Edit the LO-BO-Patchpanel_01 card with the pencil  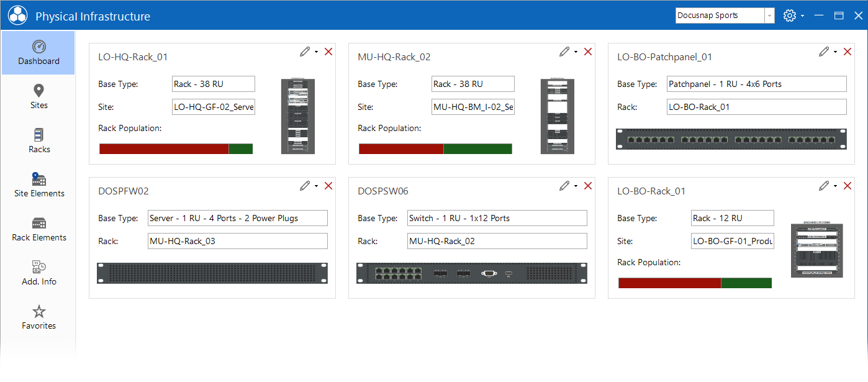tap(823, 52)
